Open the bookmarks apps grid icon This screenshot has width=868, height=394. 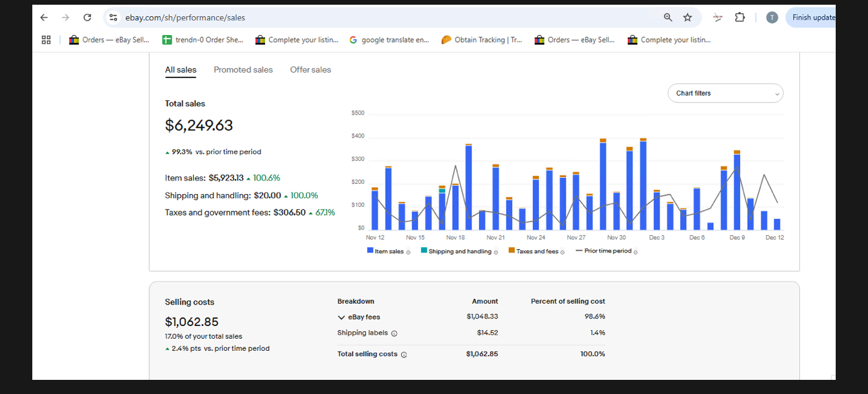[46, 40]
